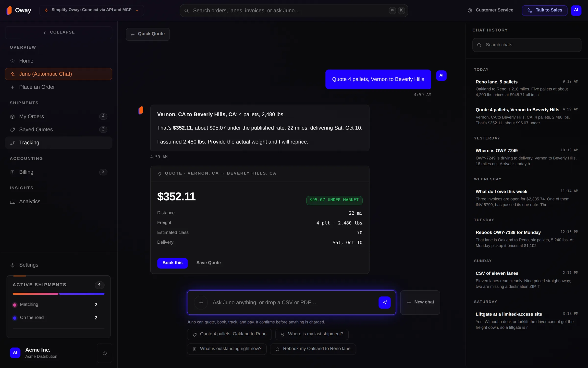
Task: Collapse the sidebar with COLLAPSE button
Action: point(59,32)
